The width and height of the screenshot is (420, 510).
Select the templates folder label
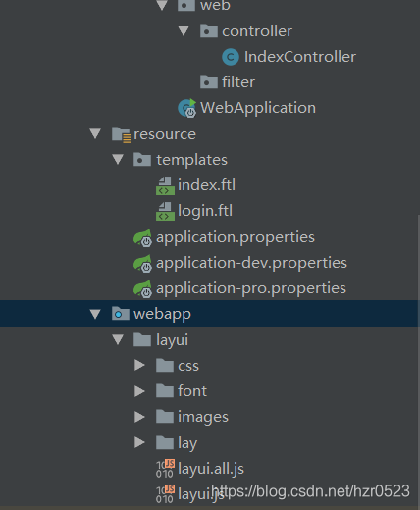[x=191, y=160]
